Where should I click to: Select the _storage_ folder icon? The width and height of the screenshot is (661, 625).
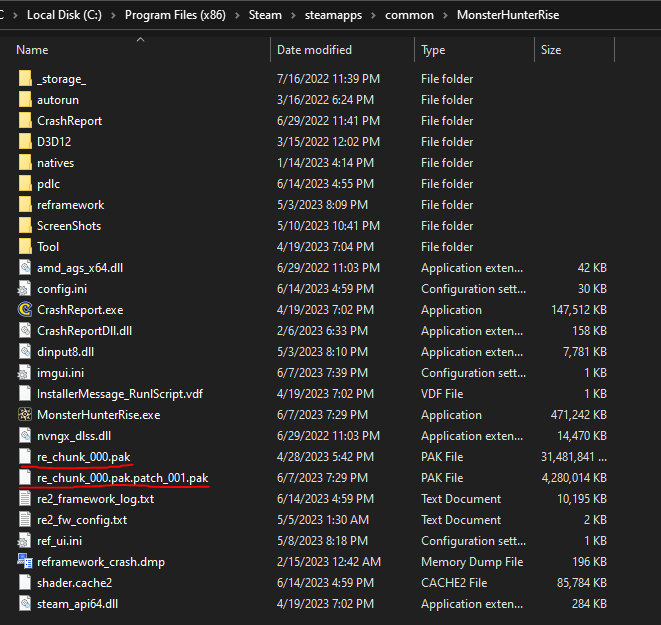tap(25, 79)
